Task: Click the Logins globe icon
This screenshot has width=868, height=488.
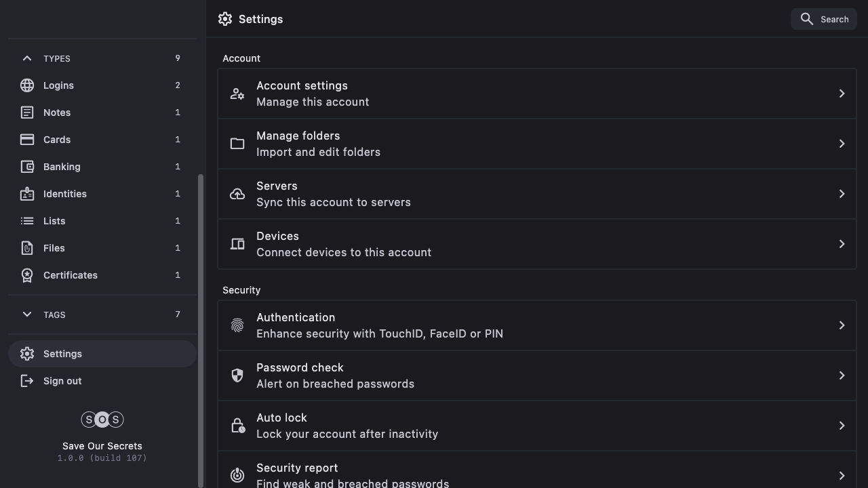Action: (27, 85)
